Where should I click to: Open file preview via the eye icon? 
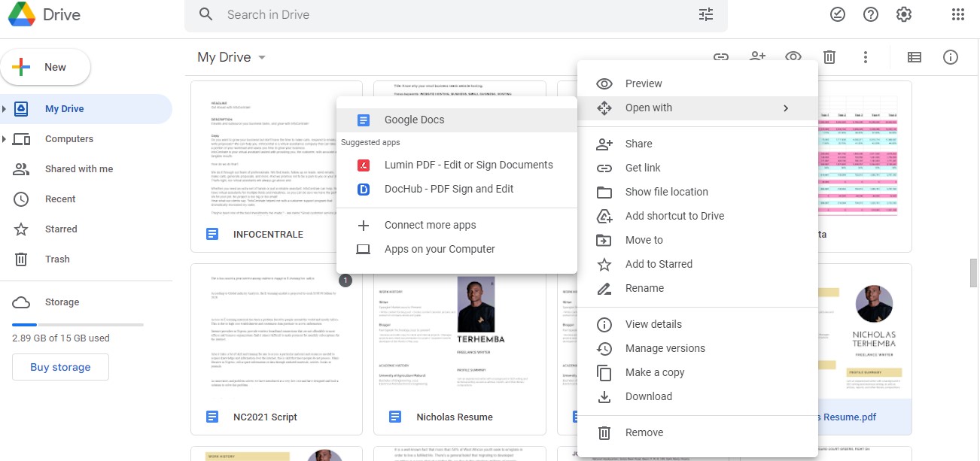coord(793,56)
